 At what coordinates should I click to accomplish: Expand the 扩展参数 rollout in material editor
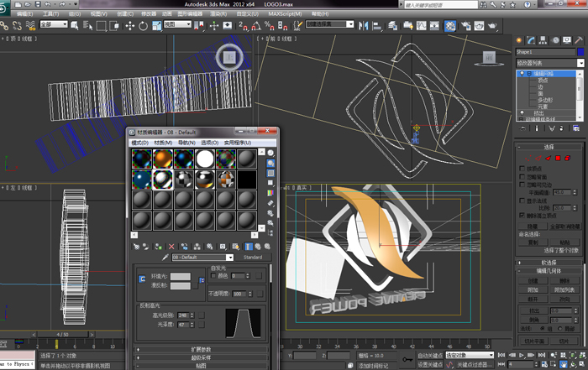pos(201,348)
